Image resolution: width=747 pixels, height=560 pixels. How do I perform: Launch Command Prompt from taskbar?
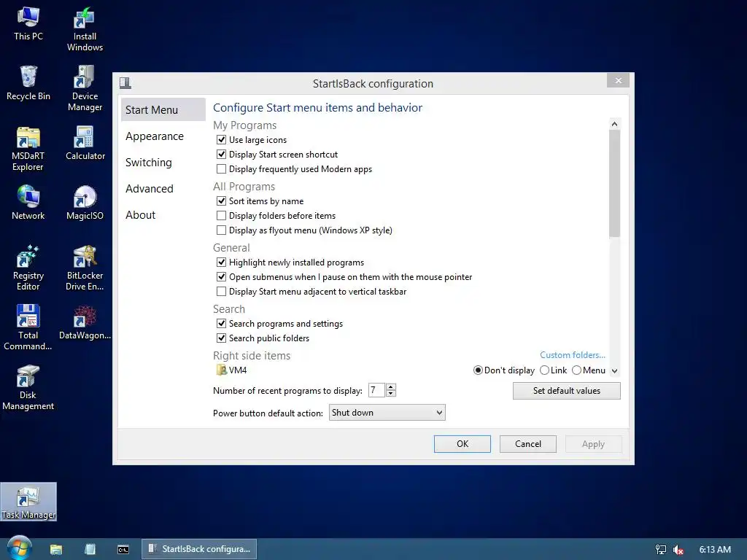[123, 550]
